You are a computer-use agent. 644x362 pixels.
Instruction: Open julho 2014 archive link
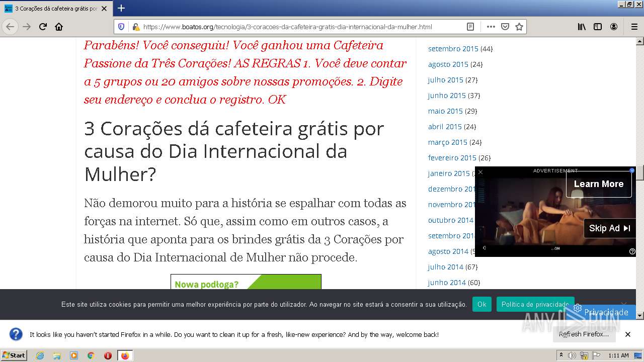(x=445, y=267)
